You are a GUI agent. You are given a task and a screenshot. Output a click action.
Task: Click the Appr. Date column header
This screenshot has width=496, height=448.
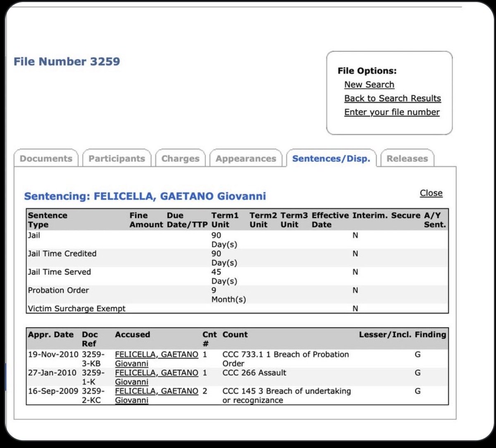click(51, 334)
